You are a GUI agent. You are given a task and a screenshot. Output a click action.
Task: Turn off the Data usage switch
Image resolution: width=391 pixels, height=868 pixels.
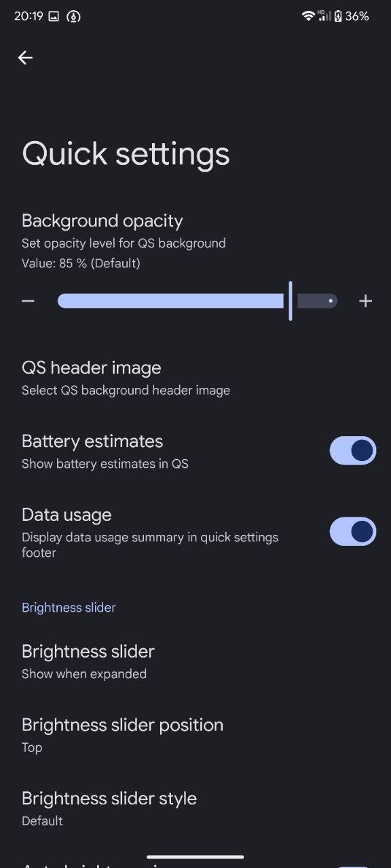click(353, 532)
